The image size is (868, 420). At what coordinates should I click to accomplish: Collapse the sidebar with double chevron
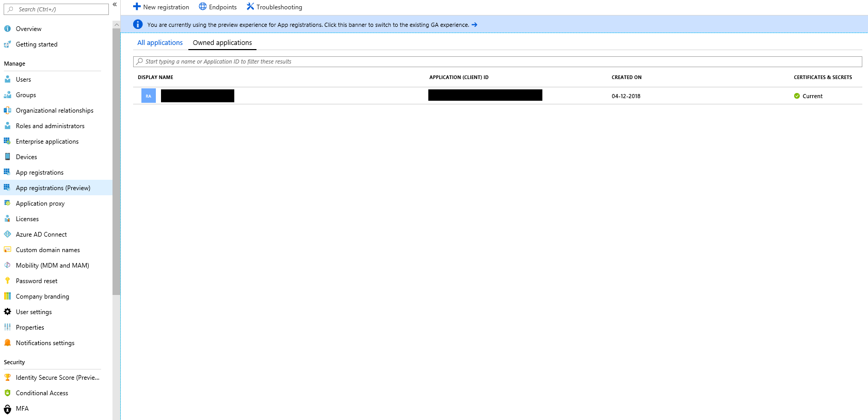coord(115,4)
